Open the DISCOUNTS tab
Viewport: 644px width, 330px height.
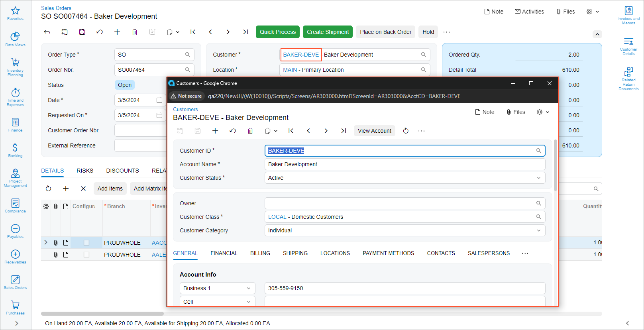(122, 171)
